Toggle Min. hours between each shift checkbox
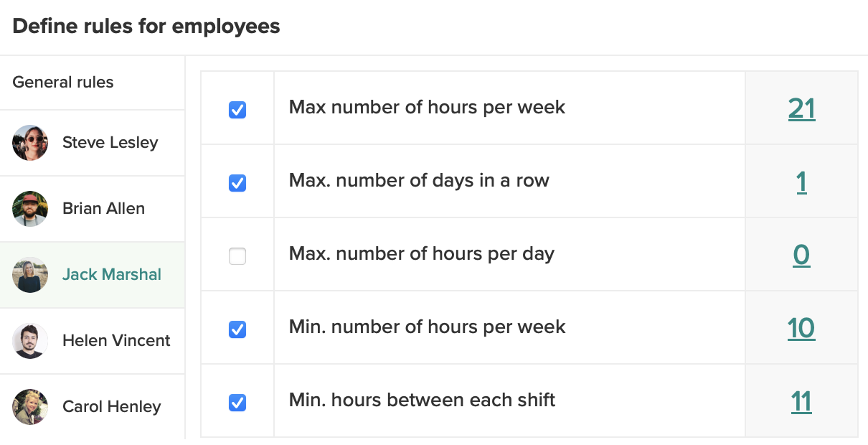The height and width of the screenshot is (445, 868). coord(237,403)
